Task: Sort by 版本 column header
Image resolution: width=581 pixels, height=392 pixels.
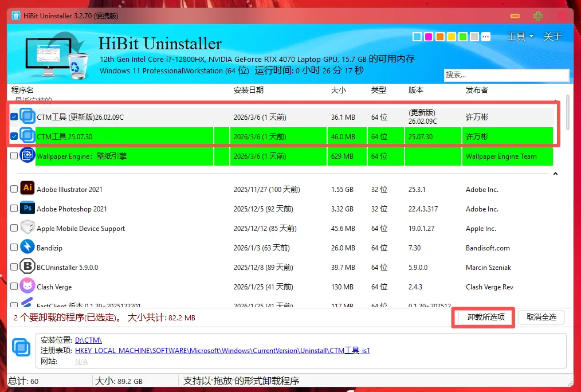Action: (416, 90)
